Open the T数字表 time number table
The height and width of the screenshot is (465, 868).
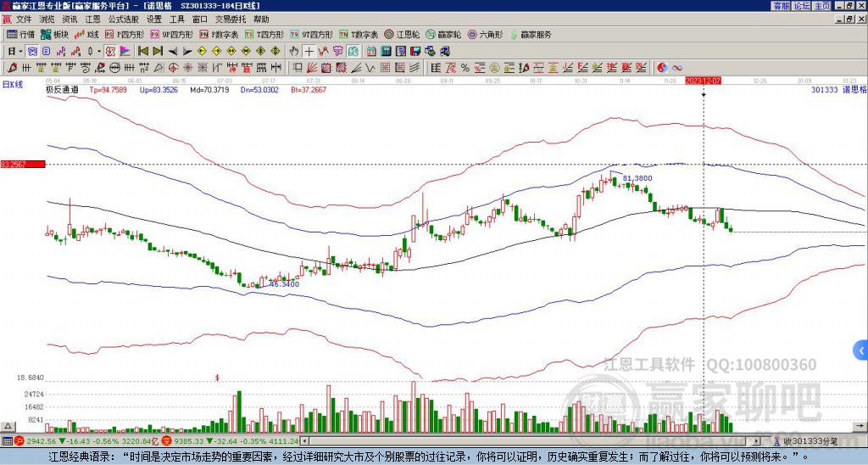(x=359, y=34)
